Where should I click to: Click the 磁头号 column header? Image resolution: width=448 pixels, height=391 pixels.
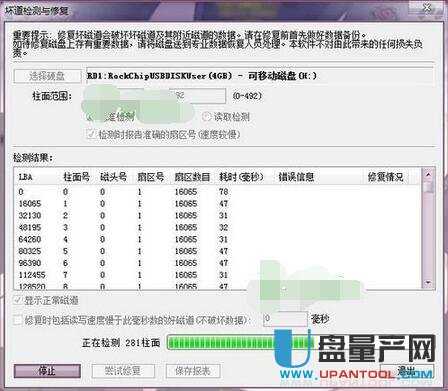[116, 177]
